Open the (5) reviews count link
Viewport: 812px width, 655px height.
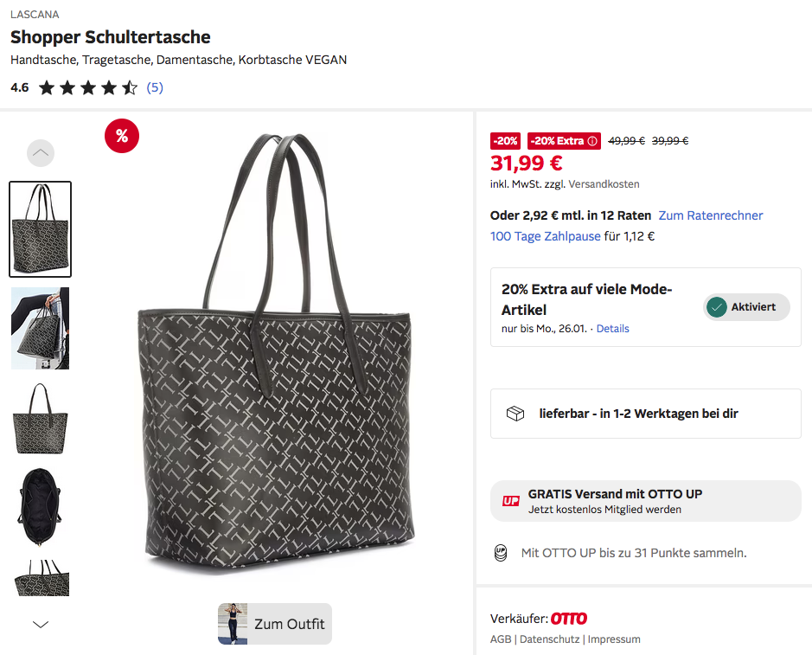click(155, 87)
